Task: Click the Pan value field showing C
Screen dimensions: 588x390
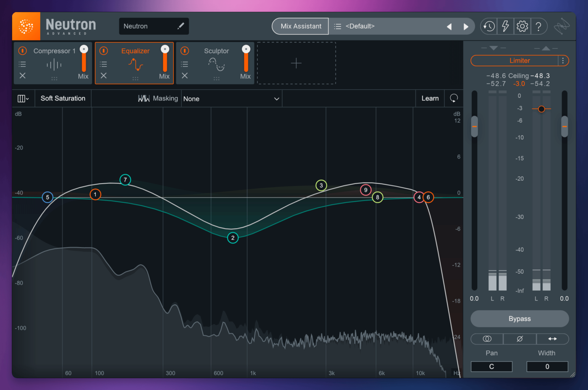Action: click(x=491, y=366)
